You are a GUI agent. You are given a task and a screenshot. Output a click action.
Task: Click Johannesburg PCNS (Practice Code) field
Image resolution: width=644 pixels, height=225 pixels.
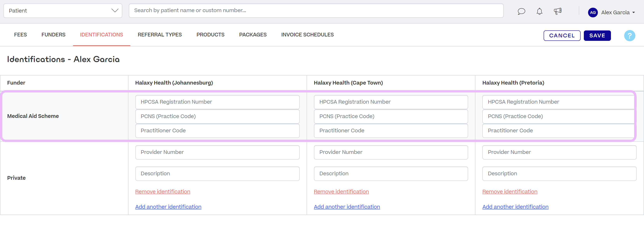217,116
